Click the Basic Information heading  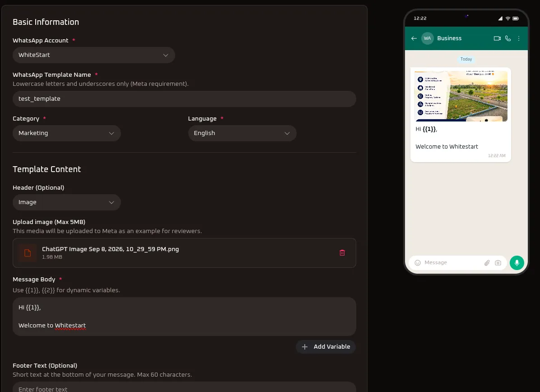point(46,22)
